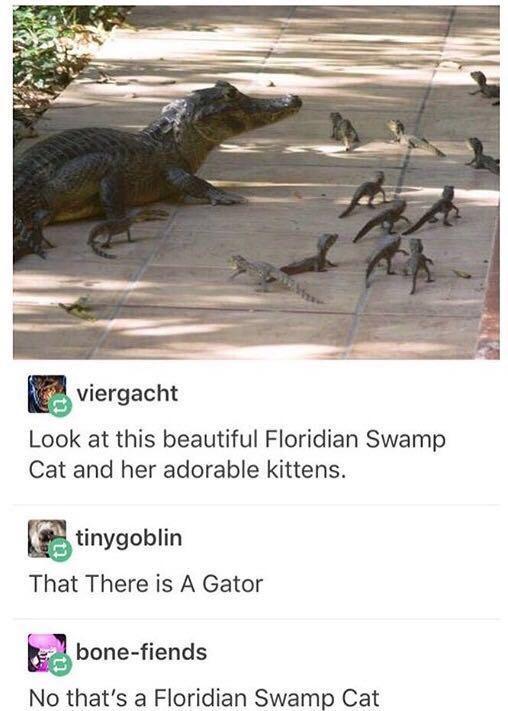Viewport: 508px width, 711px height.
Task: Tap the green plant in the photo's corner
Action: (x=59, y=50)
